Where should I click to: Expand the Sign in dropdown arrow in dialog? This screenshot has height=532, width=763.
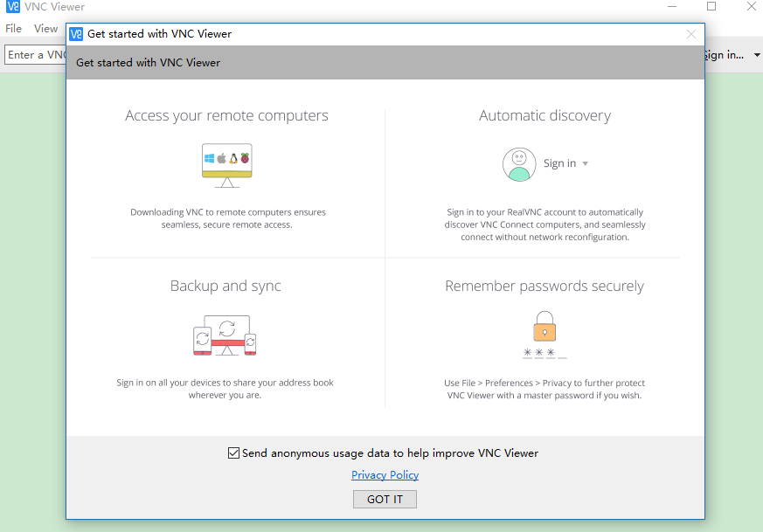(586, 164)
